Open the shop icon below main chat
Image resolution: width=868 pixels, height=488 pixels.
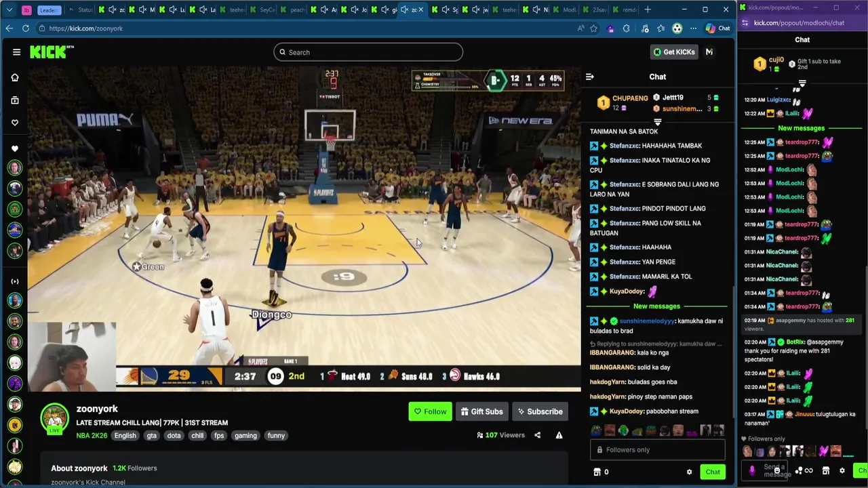(x=597, y=472)
